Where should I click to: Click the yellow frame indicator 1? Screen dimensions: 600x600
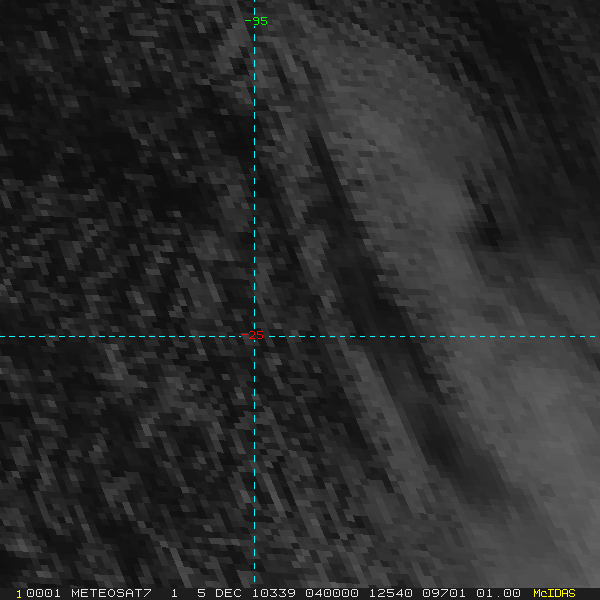pyautogui.click(x=19, y=594)
